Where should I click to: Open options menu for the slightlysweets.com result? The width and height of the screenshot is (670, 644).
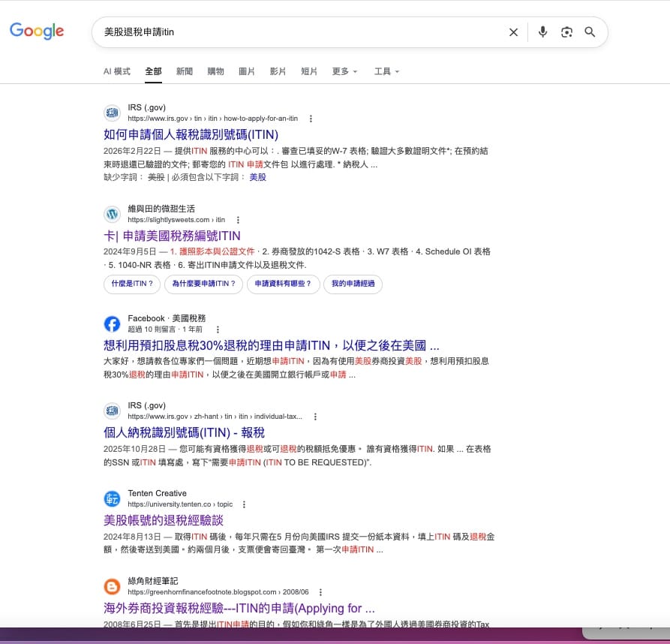point(238,220)
